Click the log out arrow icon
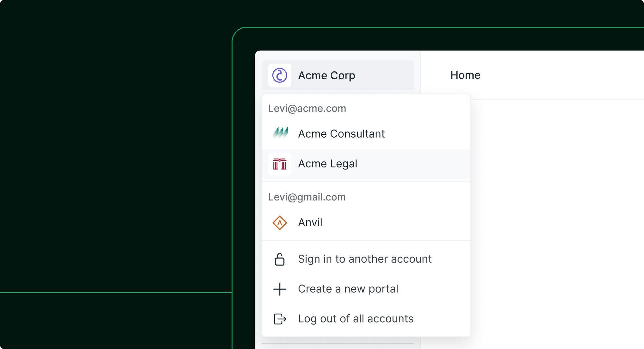Image resolution: width=644 pixels, height=349 pixels. [279, 319]
